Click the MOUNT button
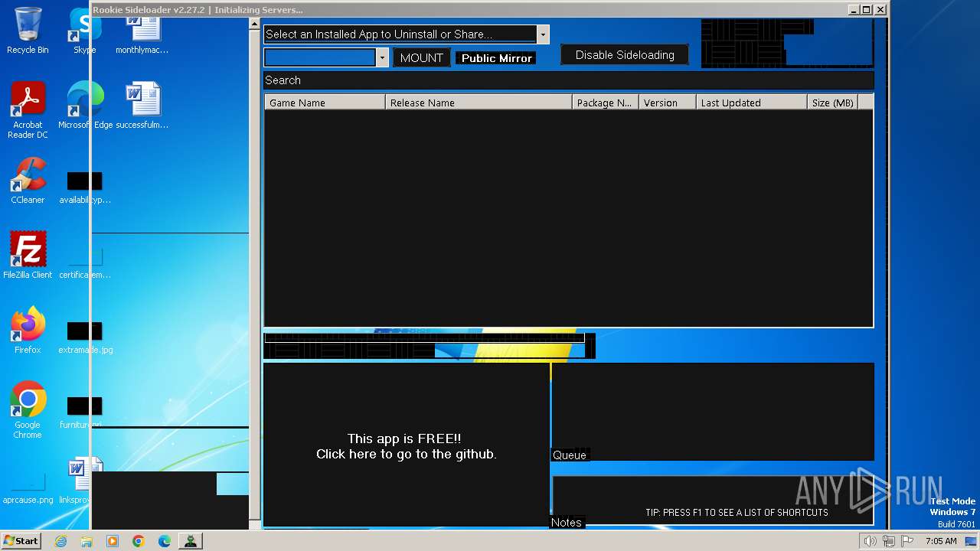Screen dimensions: 980x551 (422, 58)
